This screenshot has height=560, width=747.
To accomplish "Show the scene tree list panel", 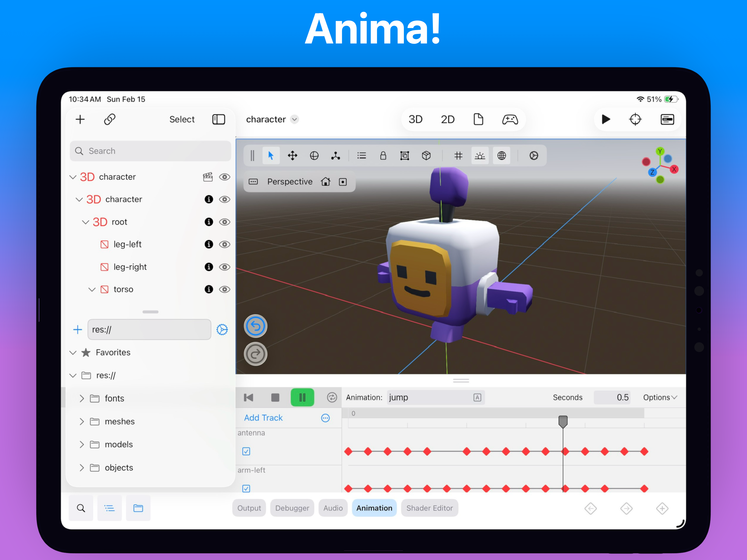I will [x=109, y=508].
